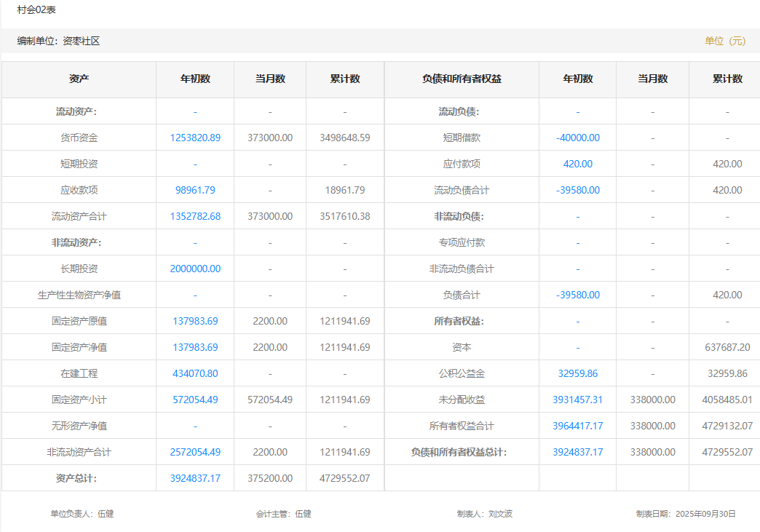This screenshot has height=532, width=760.
Task: Open 未分配收益 年初数 link 3931457.31
Action: (x=578, y=400)
